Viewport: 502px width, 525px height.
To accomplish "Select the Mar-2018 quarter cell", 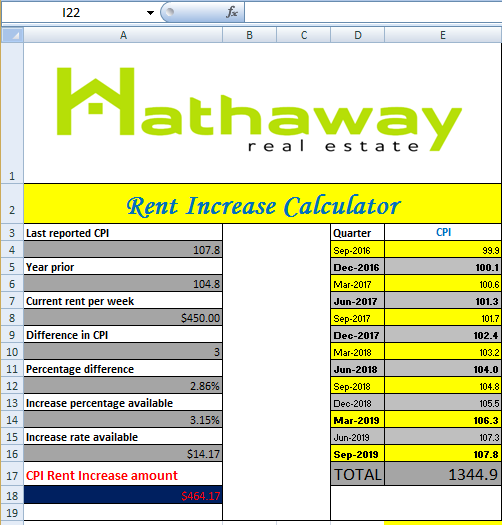I will pyautogui.click(x=358, y=352).
